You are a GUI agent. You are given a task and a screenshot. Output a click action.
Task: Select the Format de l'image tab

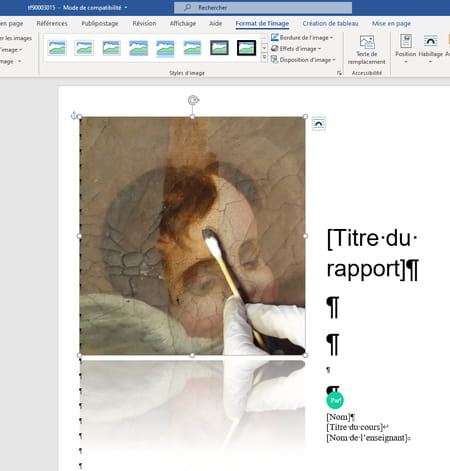point(262,23)
